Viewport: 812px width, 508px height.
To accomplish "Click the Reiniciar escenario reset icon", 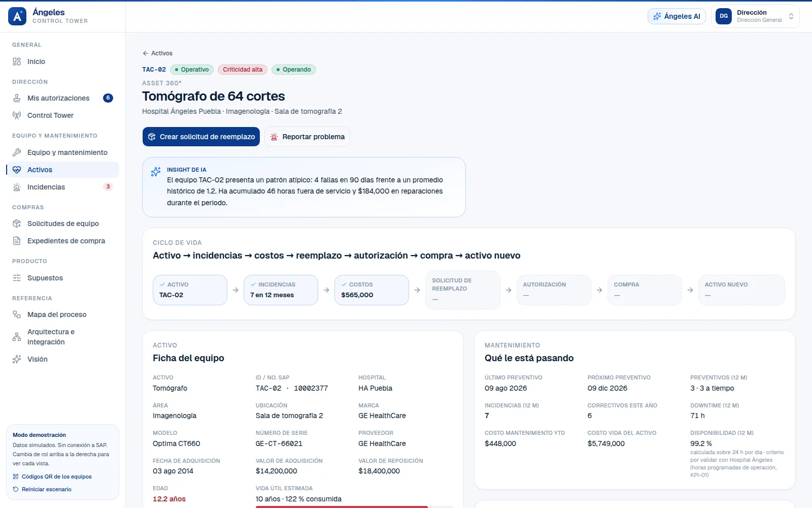I will point(16,489).
